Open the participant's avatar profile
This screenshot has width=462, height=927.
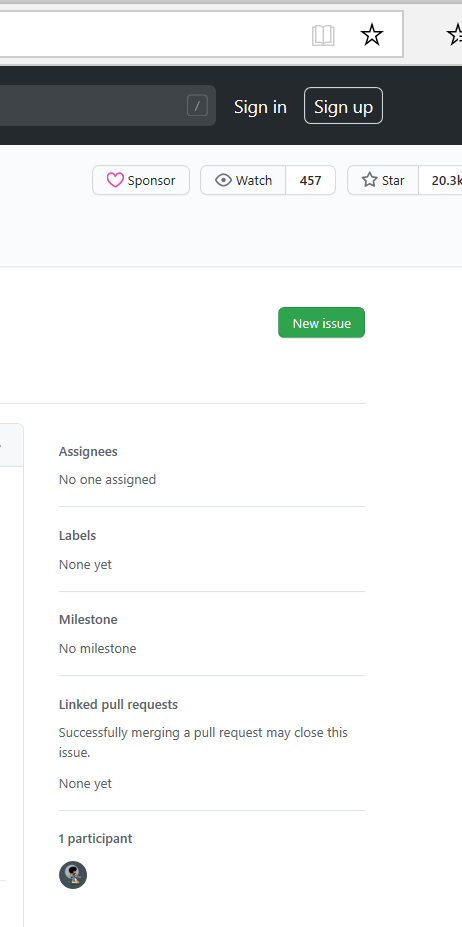coord(73,875)
